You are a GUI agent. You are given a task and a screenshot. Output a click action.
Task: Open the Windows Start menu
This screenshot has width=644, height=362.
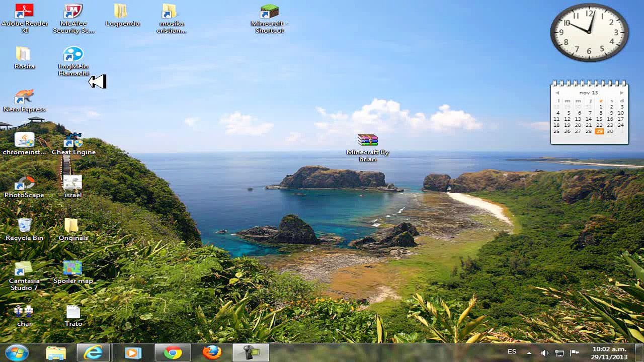point(17,352)
